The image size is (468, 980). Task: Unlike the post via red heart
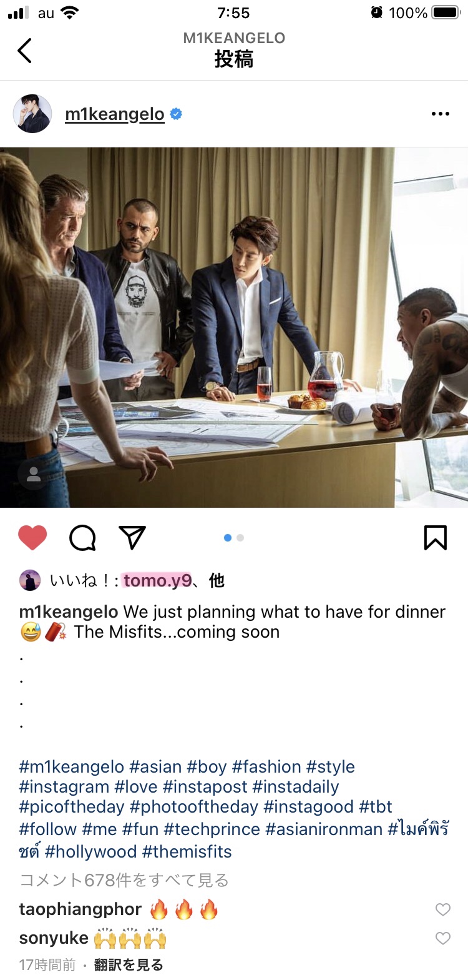(32, 538)
